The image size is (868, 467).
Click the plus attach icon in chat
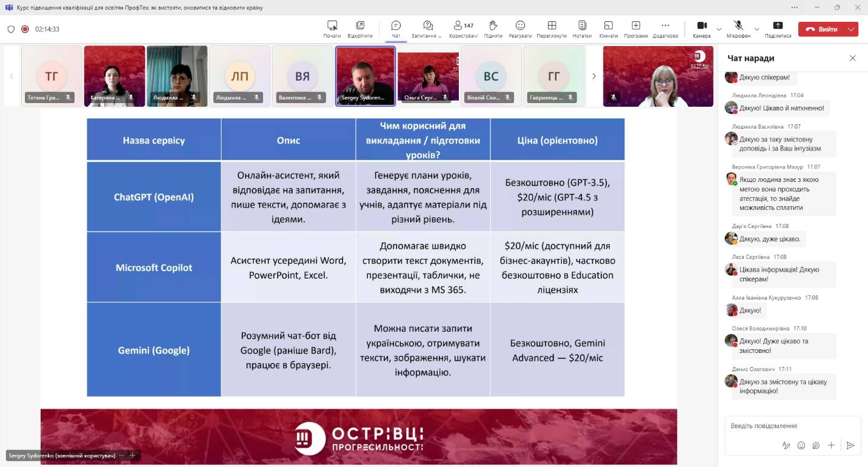coord(831,445)
